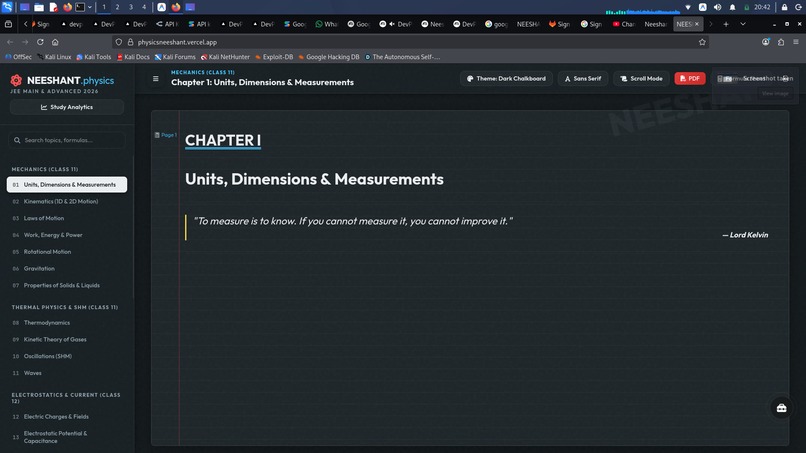The width and height of the screenshot is (806, 453).
Task: Open Study Analytics
Action: [67, 107]
